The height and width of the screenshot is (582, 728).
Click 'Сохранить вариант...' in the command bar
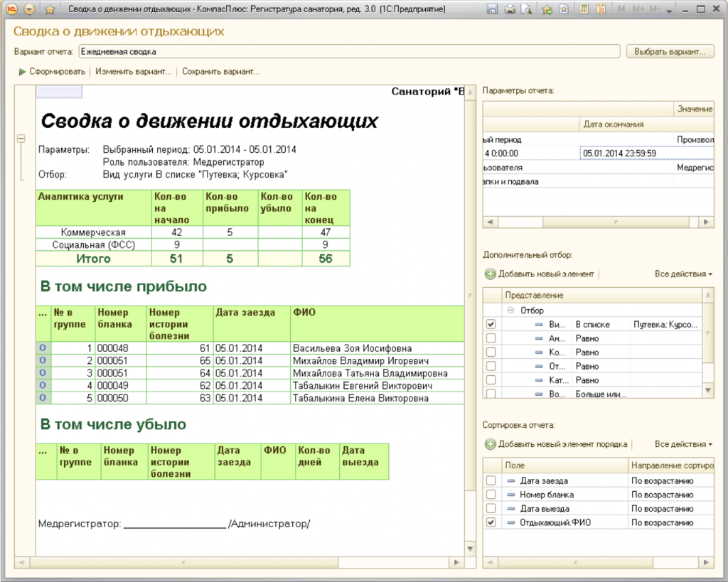[x=220, y=72]
